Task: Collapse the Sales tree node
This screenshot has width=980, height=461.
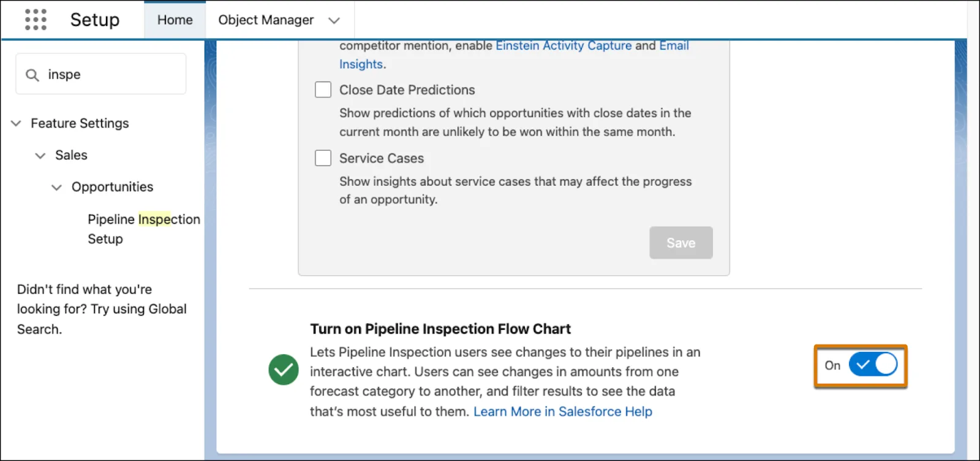Action: [x=40, y=155]
